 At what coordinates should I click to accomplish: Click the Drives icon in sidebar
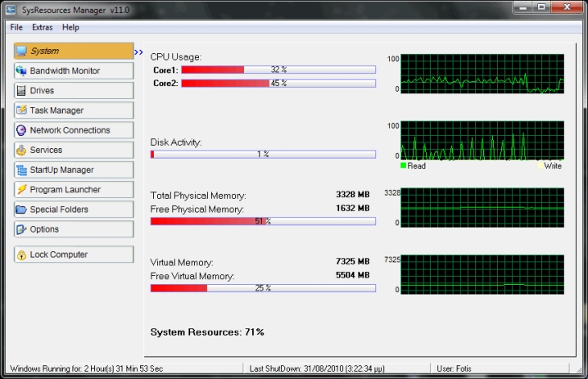pyautogui.click(x=21, y=91)
